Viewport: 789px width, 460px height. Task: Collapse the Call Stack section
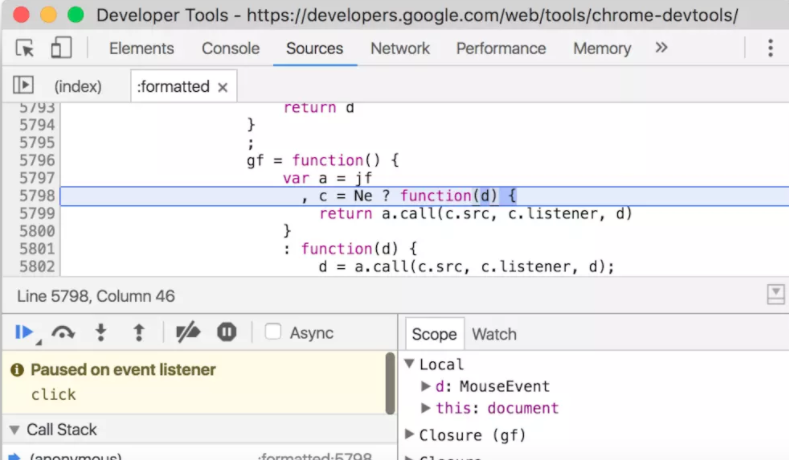pyautogui.click(x=15, y=430)
